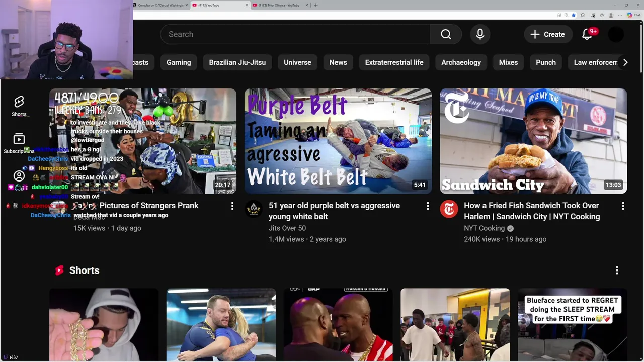Click the Jits Over 50 channel avatar
This screenshot has height=362, width=644.
254,209
